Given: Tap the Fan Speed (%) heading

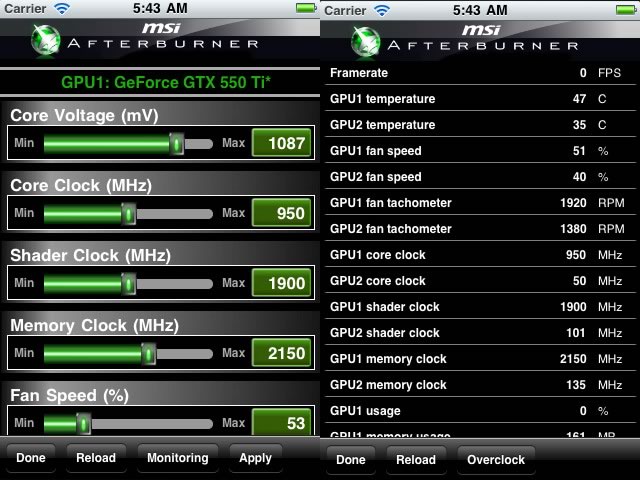Looking at the screenshot, I should pos(69,396).
